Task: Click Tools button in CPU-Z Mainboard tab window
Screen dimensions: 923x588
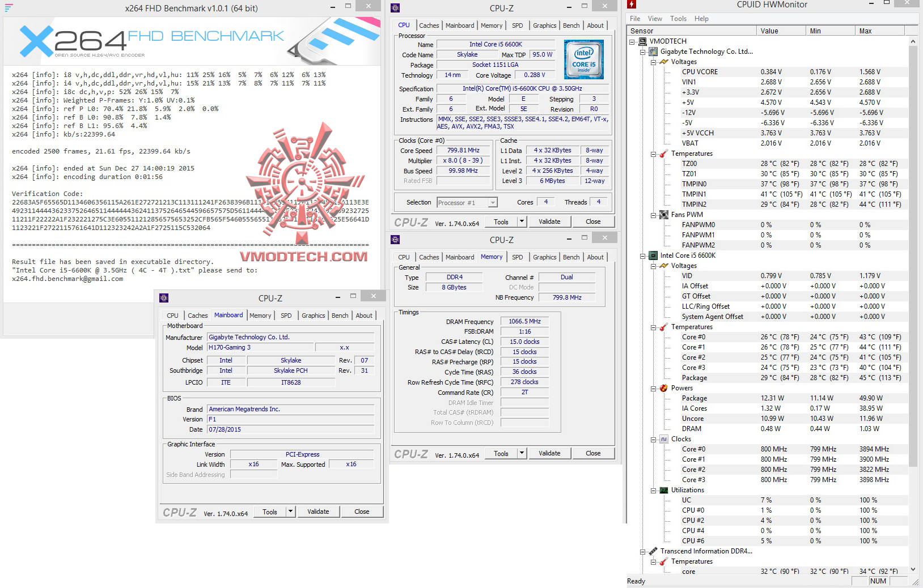Action: pyautogui.click(x=270, y=512)
